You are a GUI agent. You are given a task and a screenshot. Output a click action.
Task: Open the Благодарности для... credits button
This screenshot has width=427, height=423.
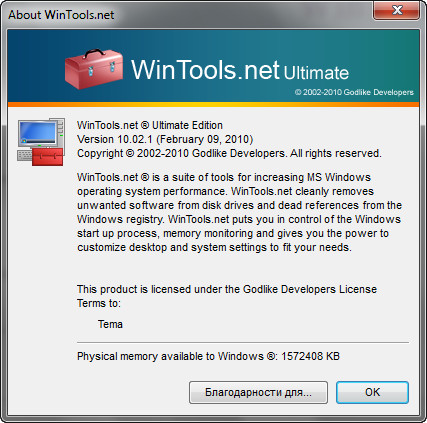(258, 392)
